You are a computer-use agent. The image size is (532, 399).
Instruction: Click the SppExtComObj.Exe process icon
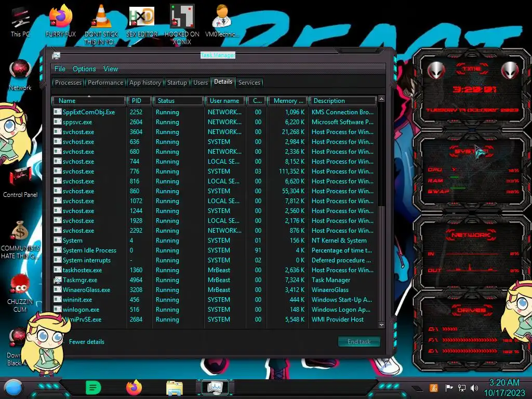57,112
